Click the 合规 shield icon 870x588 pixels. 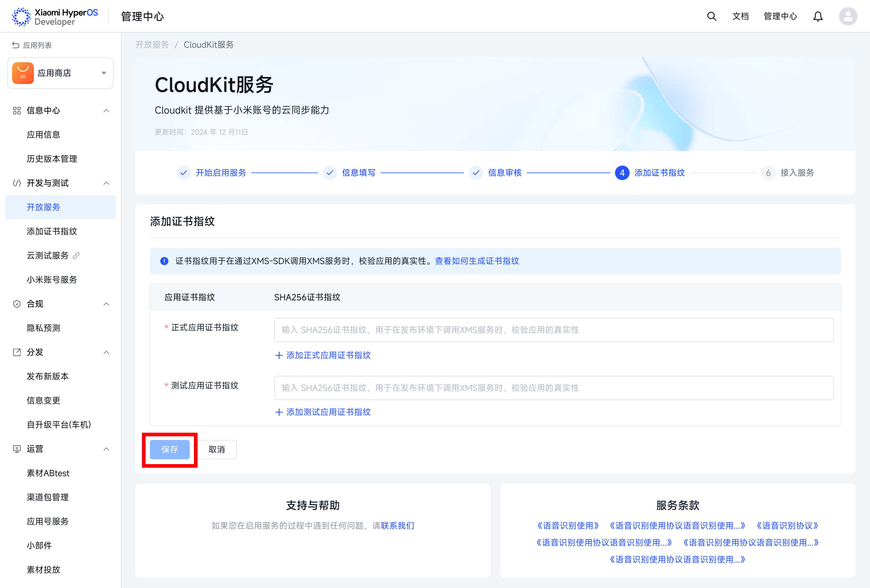click(17, 304)
